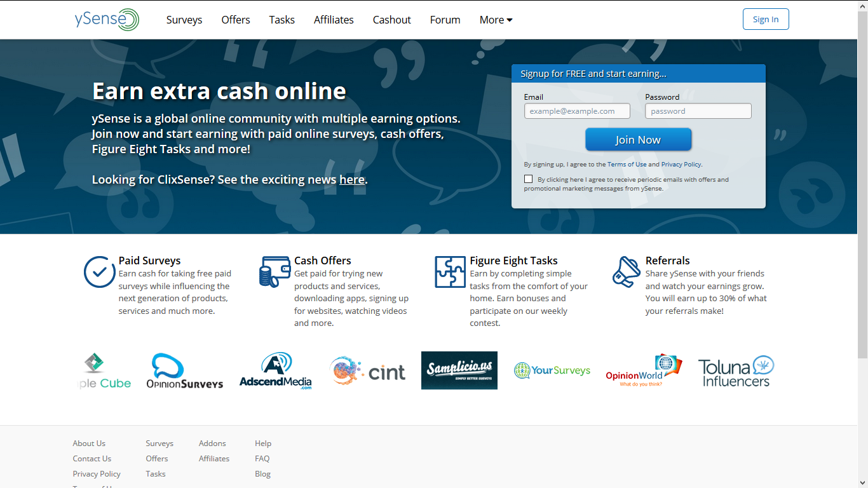Click the Cash Offers heading
This screenshot has width=868, height=488.
click(x=322, y=261)
